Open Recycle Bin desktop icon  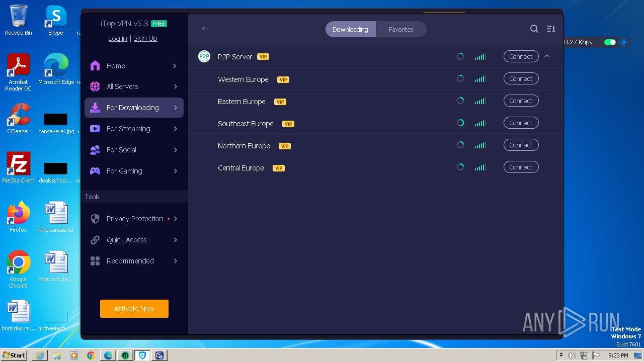(x=18, y=20)
